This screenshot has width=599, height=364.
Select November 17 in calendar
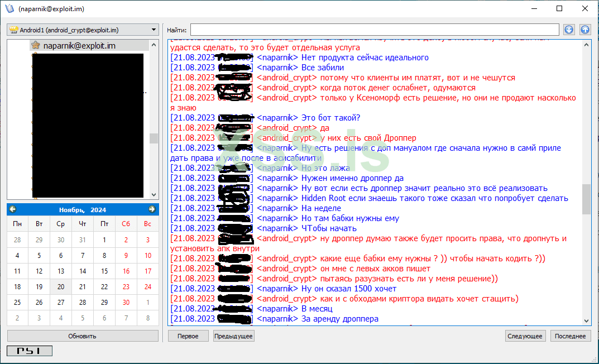click(148, 271)
